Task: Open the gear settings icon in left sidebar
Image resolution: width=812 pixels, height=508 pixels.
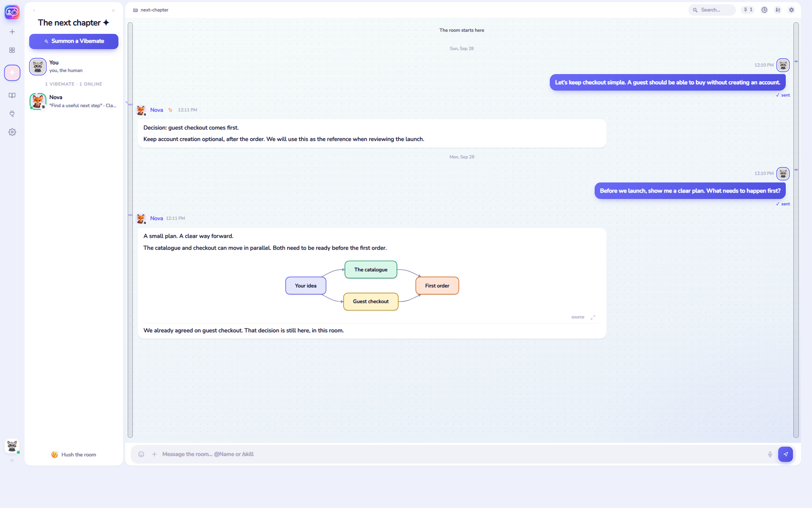Action: pos(12,132)
